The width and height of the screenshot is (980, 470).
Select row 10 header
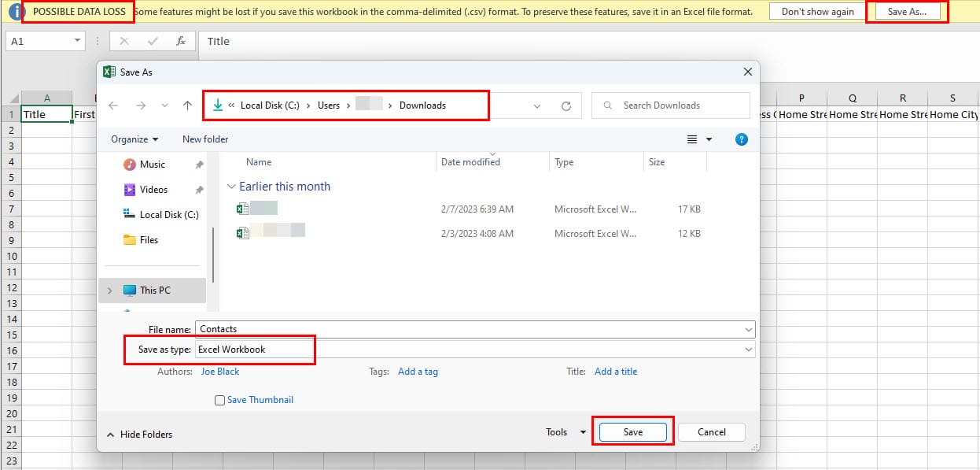click(x=10, y=256)
